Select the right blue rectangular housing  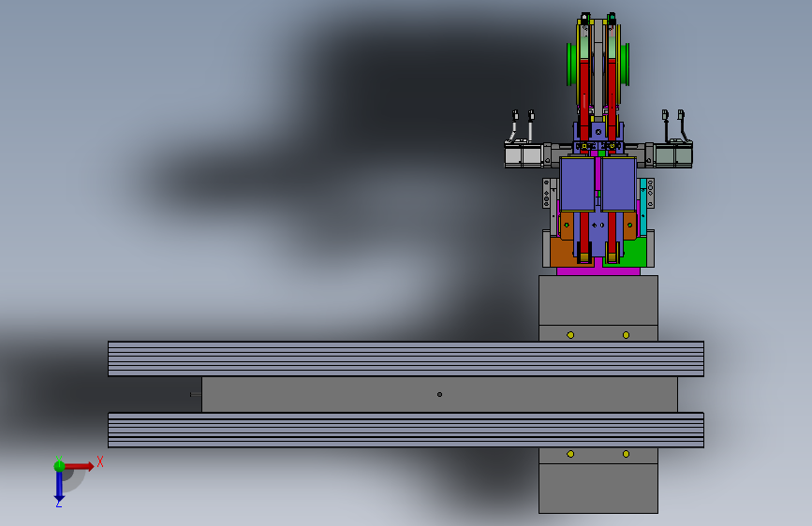(619, 184)
